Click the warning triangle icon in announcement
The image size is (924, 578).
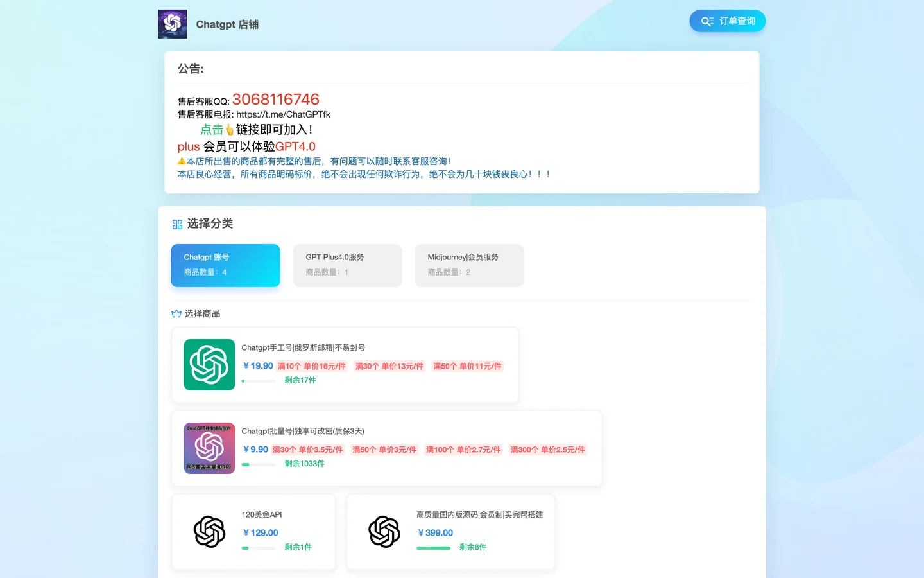tap(182, 161)
